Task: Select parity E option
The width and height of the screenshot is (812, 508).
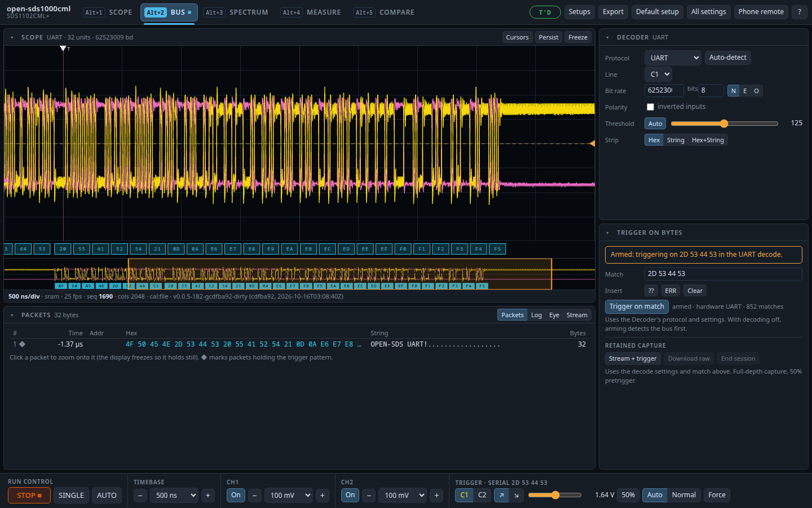Action: (745, 91)
